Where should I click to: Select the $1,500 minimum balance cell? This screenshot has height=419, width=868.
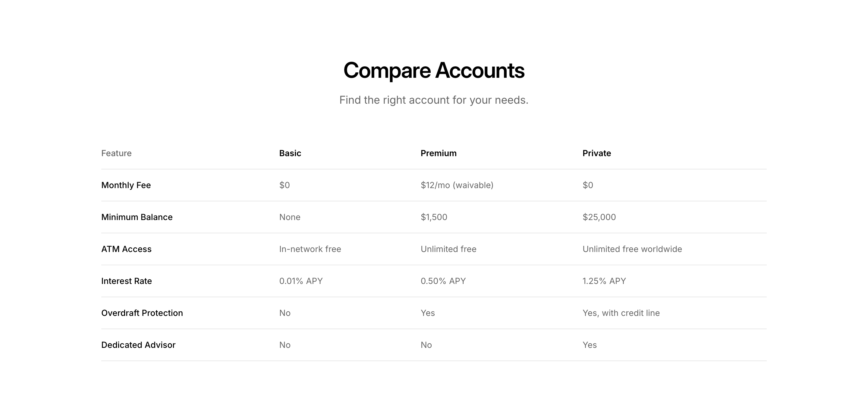[434, 217]
